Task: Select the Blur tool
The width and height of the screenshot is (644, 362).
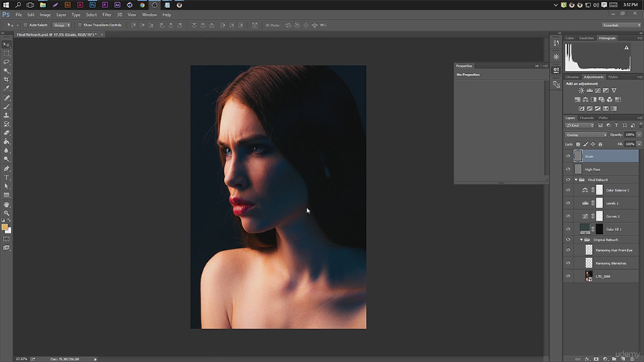Action: 6,150
